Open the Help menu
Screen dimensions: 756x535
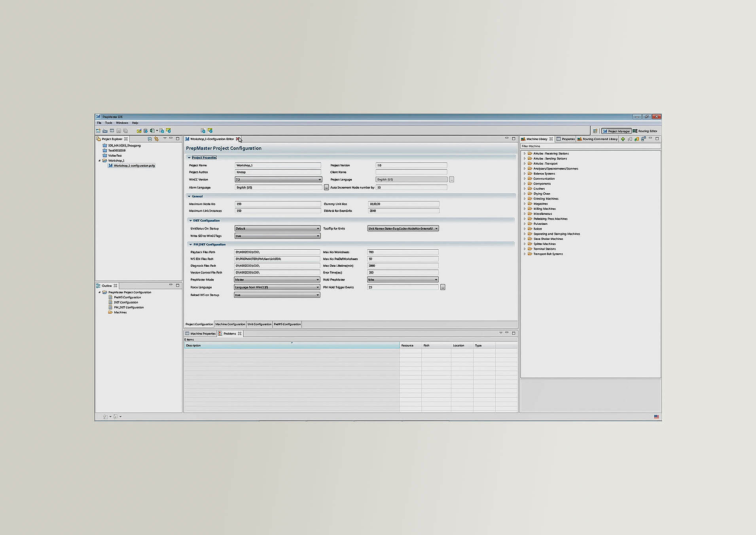point(135,123)
